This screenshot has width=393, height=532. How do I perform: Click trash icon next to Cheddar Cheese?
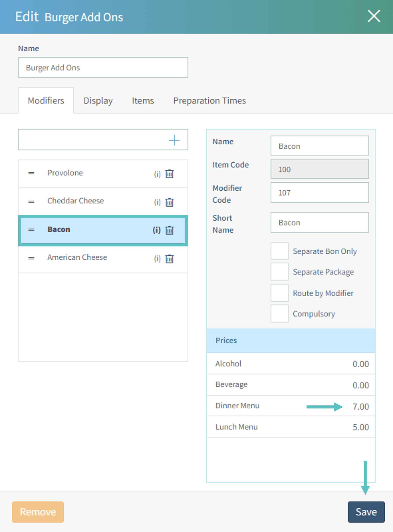(x=169, y=202)
